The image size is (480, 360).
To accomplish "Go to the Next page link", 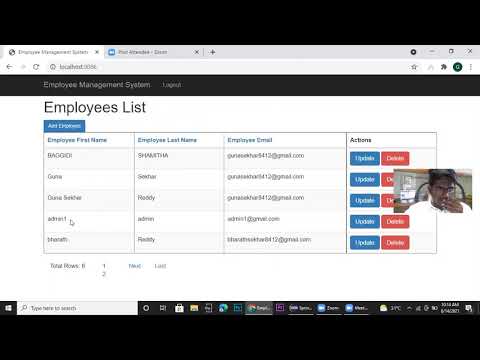I will (135, 266).
